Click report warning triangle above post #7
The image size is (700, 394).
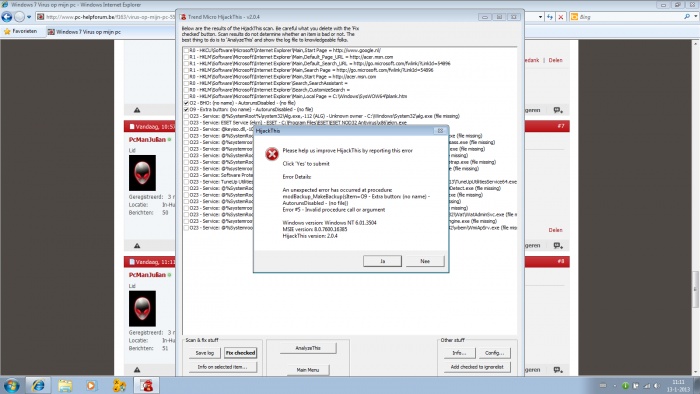coord(137,110)
